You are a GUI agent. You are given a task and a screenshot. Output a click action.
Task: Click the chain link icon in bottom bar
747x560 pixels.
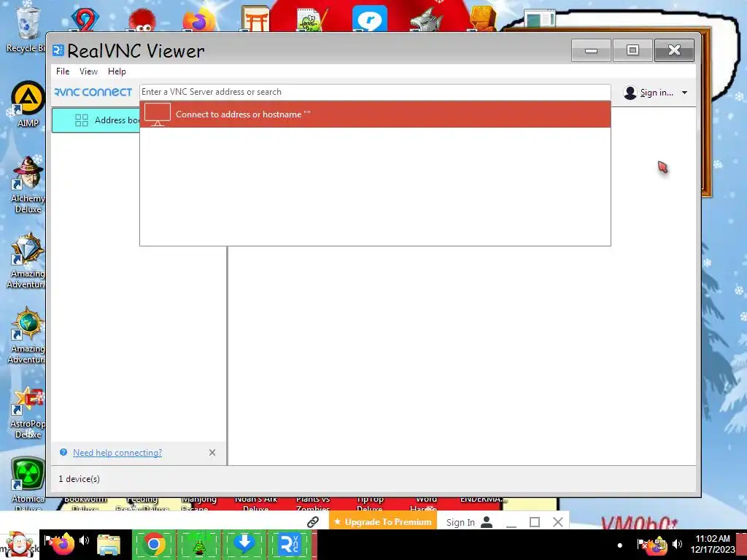click(x=312, y=522)
